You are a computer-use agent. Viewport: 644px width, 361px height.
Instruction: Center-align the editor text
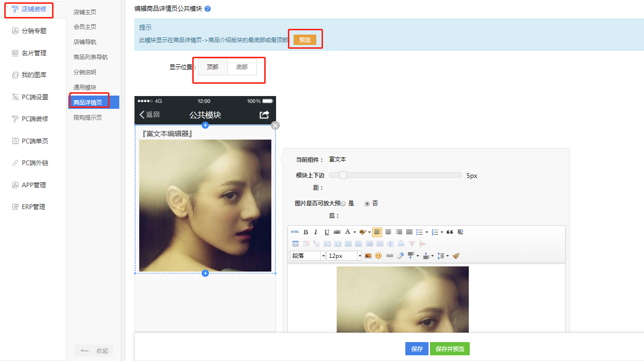tap(388, 232)
